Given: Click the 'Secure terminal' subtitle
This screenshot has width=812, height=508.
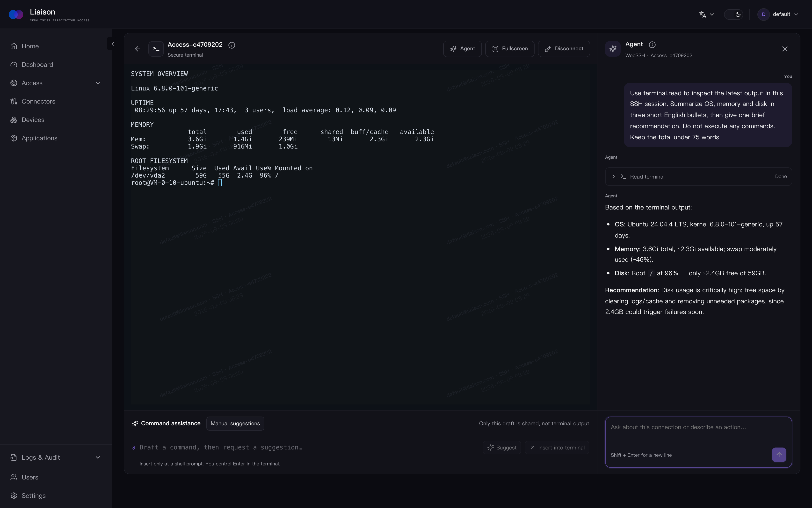Looking at the screenshot, I should coord(185,55).
